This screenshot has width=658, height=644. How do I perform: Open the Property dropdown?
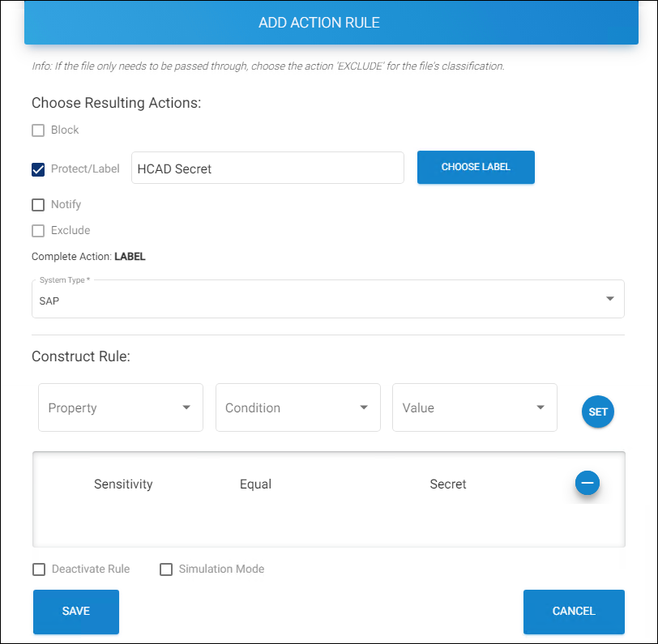tap(121, 407)
